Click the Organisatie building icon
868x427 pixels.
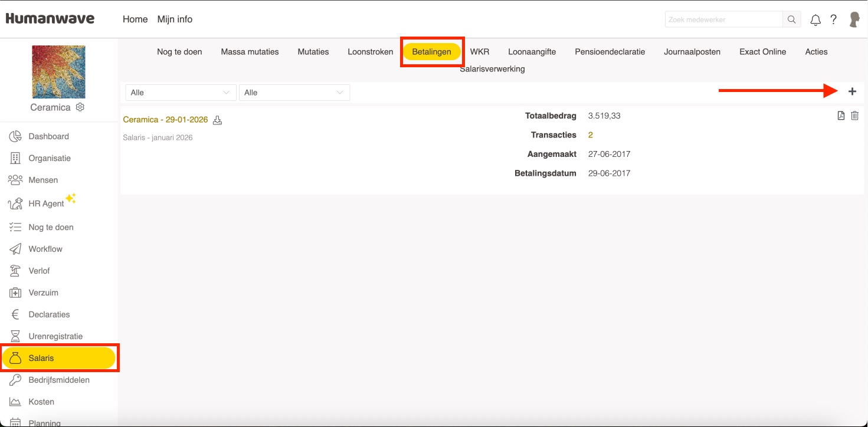15,158
